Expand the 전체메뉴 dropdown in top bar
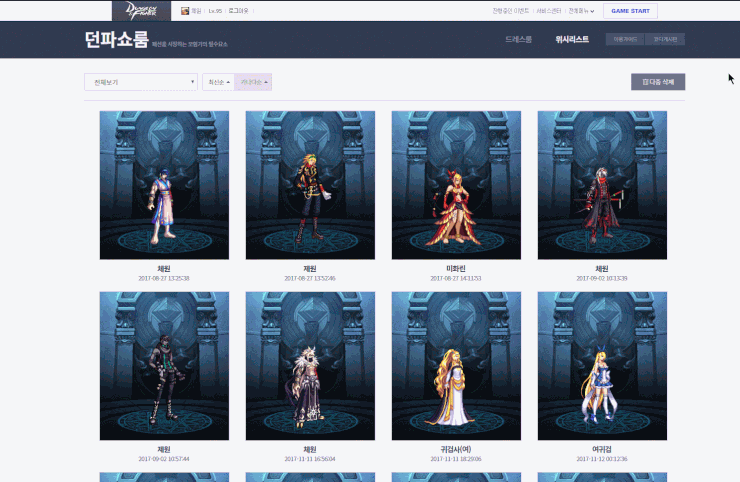This screenshot has height=482, width=740. pos(581,11)
